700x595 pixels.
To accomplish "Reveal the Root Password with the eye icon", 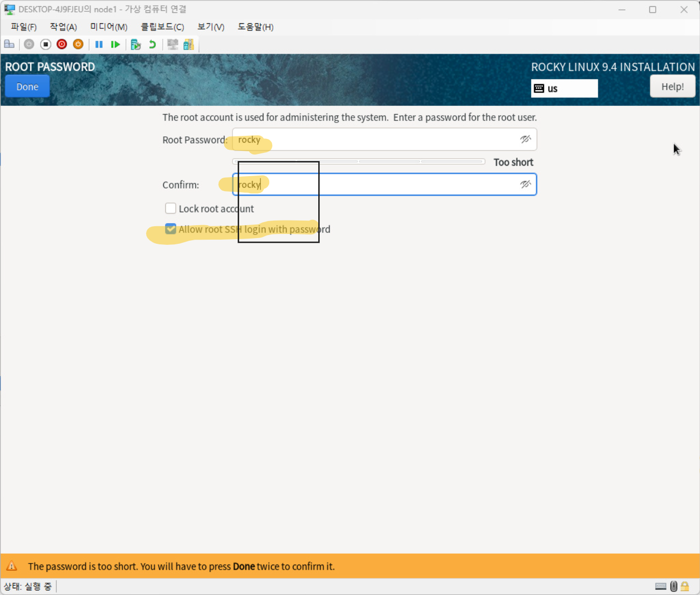I will [525, 139].
